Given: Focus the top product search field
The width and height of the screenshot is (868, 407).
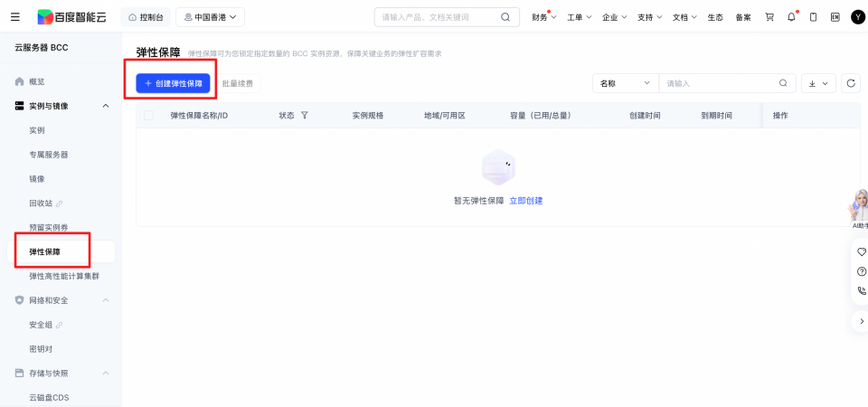Looking at the screenshot, I should click(447, 17).
